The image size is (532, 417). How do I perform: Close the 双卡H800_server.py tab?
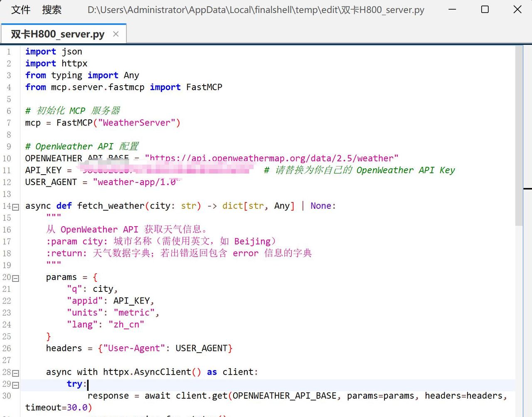(116, 34)
